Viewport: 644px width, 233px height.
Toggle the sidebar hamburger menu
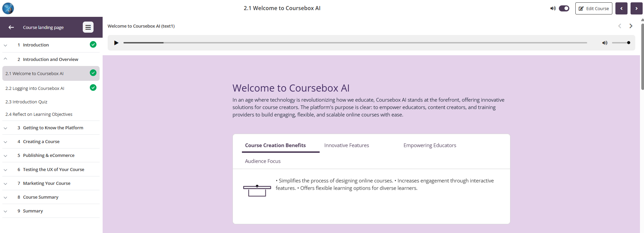pyautogui.click(x=88, y=27)
